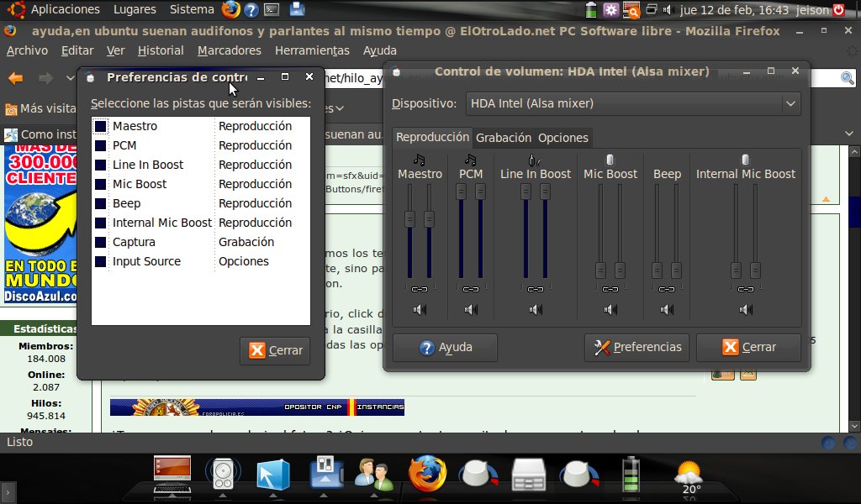
Task: Mute the Beep channel speaker icon
Action: (x=667, y=310)
